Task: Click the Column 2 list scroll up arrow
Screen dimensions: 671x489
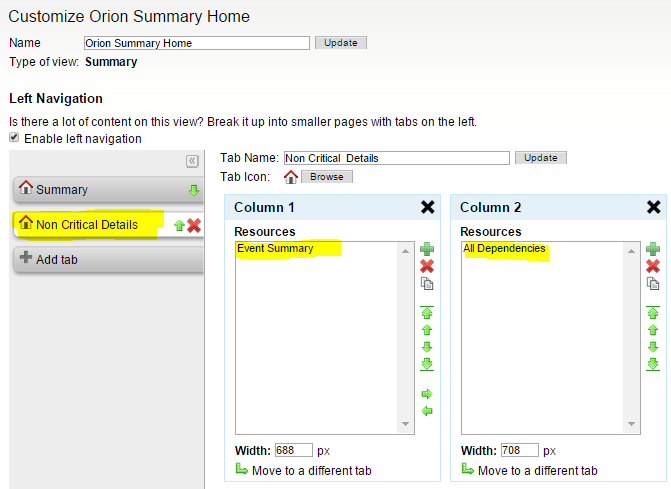Action: 632,251
